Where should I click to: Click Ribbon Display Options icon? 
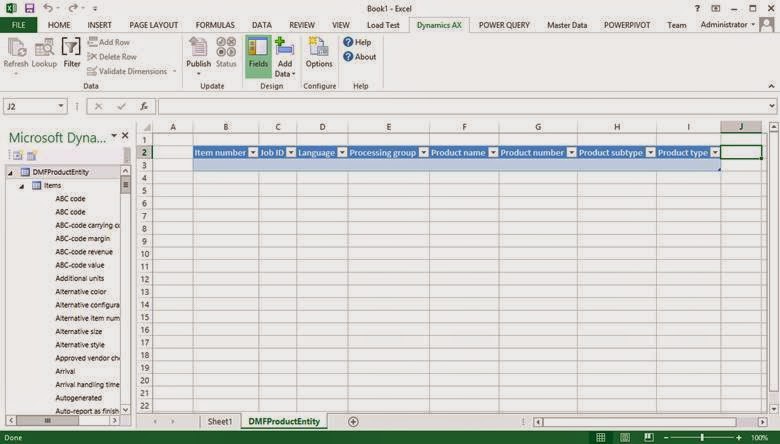(x=715, y=8)
